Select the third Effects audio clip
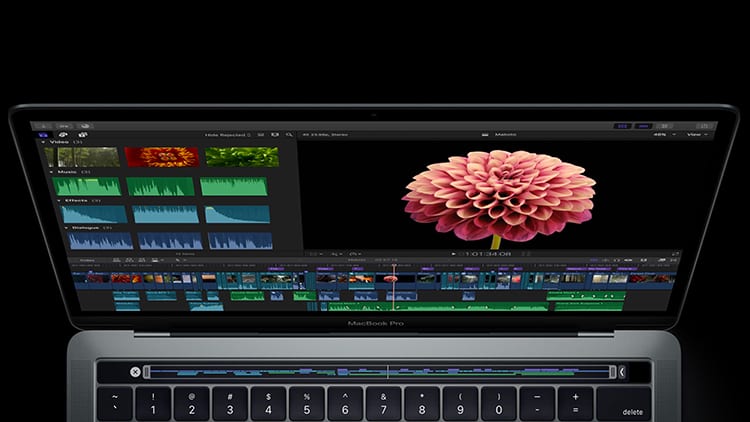 click(x=238, y=214)
